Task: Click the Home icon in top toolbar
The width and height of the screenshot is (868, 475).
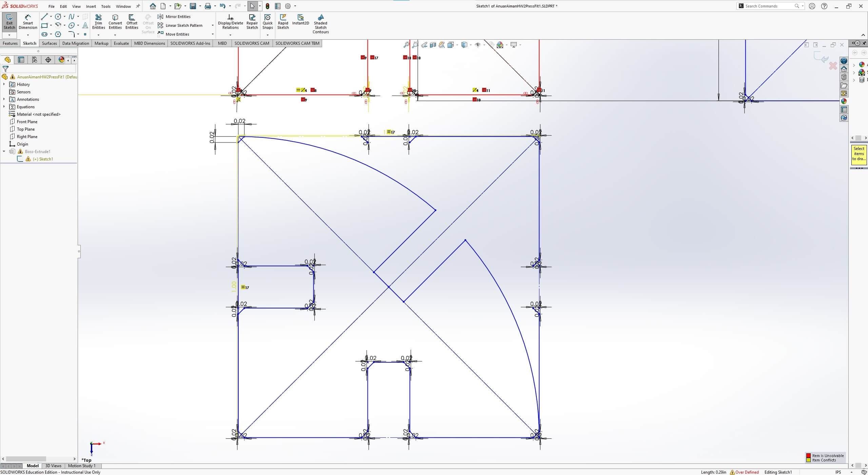Action: pyautogui.click(x=153, y=6)
